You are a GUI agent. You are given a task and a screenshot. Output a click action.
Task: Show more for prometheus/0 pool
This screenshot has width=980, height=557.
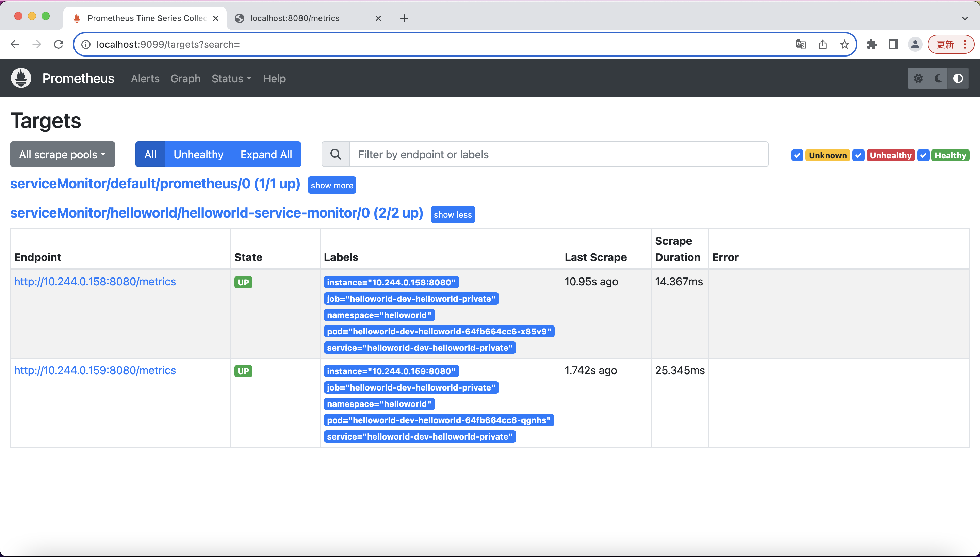click(x=331, y=185)
